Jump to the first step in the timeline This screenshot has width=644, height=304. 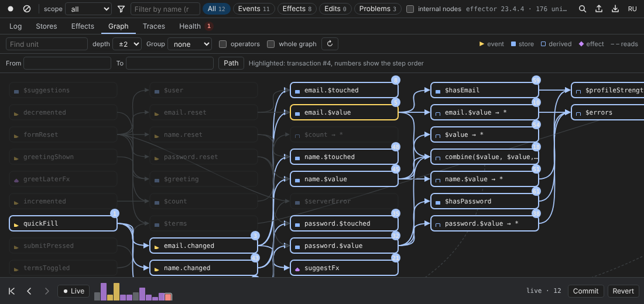pyautogui.click(x=12, y=291)
